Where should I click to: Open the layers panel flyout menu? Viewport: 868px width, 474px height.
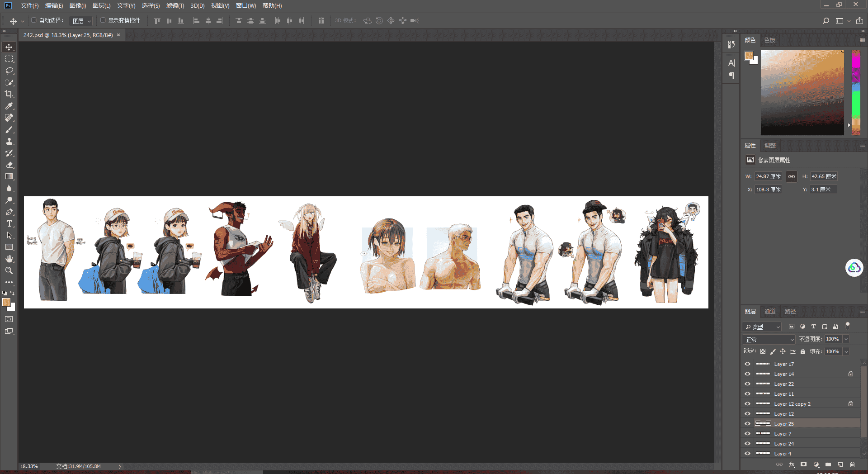point(862,312)
